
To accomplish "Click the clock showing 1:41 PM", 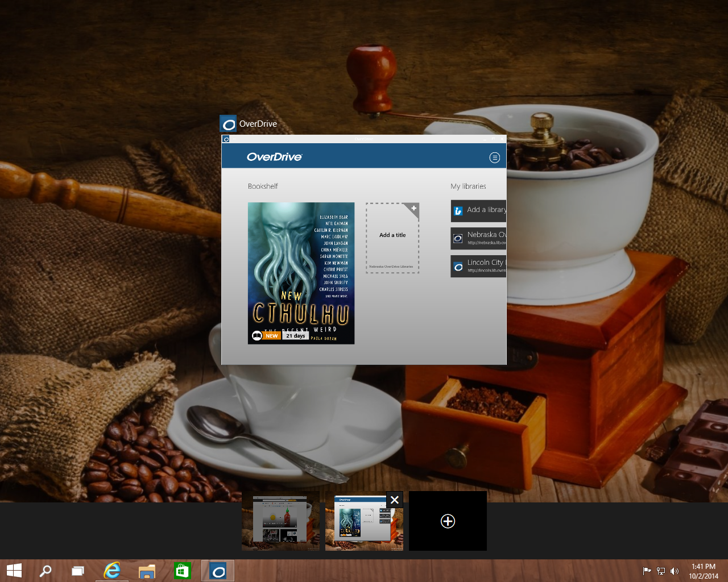I will pos(704,571).
